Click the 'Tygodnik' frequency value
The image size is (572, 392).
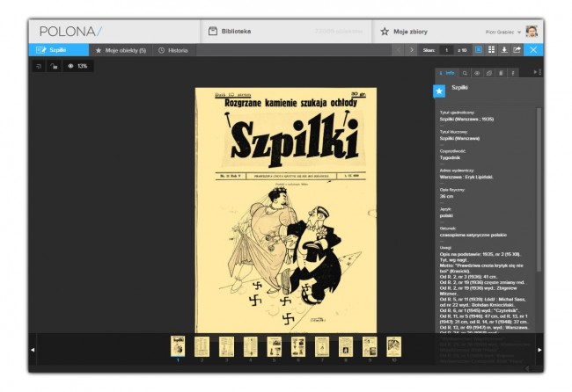pos(450,157)
